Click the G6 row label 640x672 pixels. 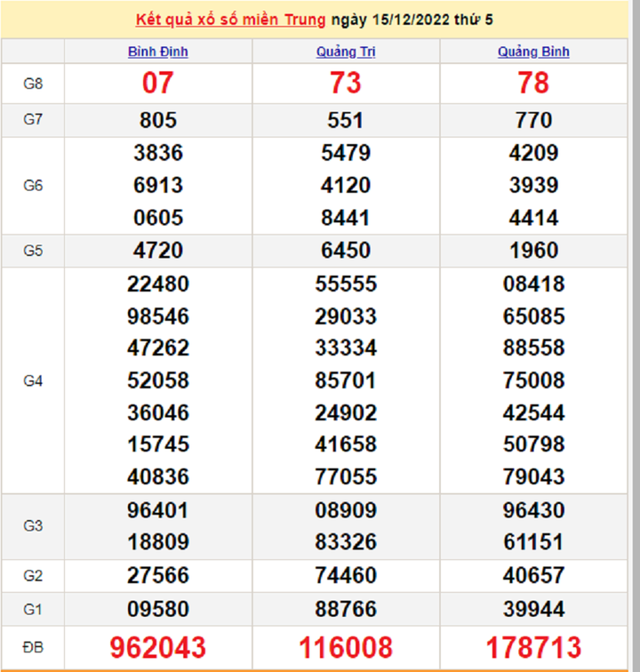[33, 186]
